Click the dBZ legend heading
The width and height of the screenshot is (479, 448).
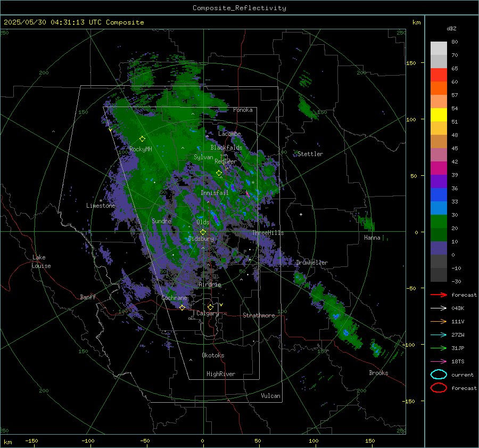click(x=451, y=28)
